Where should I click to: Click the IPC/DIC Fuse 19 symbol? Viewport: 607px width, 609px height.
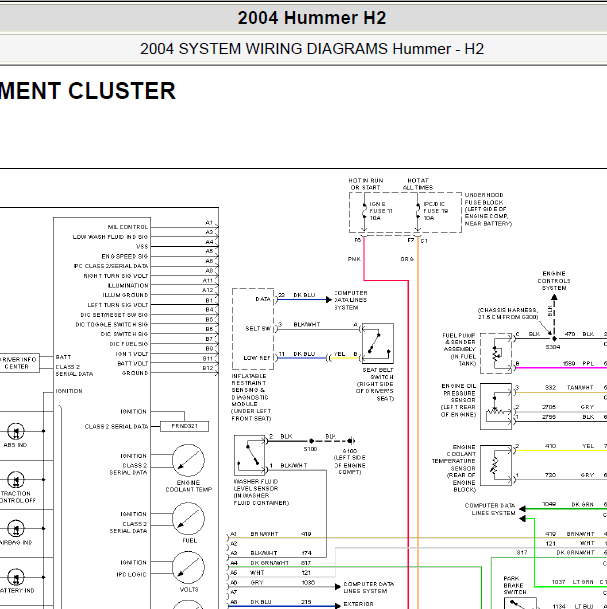point(418,211)
